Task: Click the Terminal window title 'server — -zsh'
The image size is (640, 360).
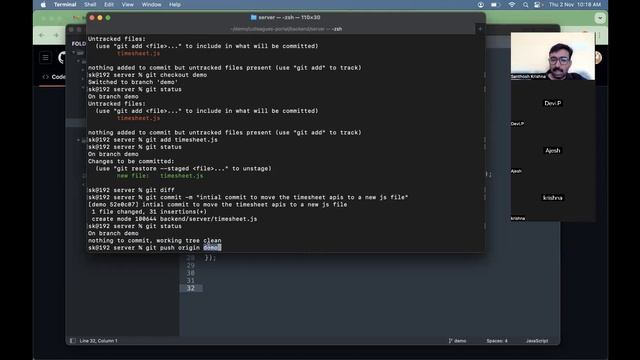Action: point(289,18)
